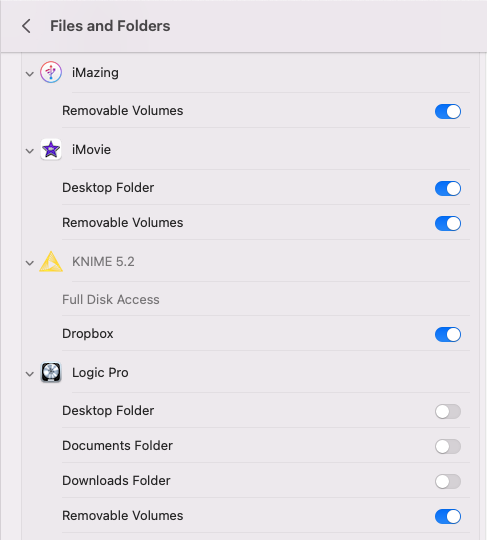This screenshot has height=540, width=487.
Task: Click the Files and Folders title
Action: pos(110,26)
